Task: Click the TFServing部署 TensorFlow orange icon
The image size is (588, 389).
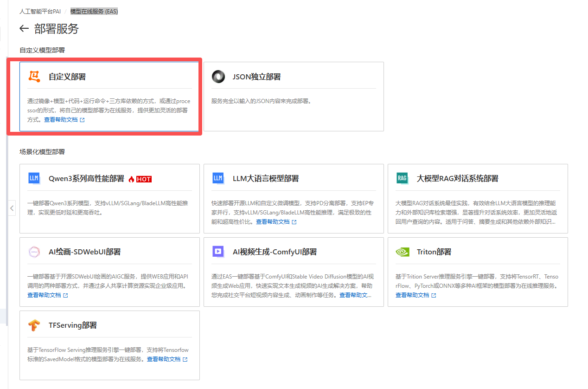Action: [x=34, y=325]
